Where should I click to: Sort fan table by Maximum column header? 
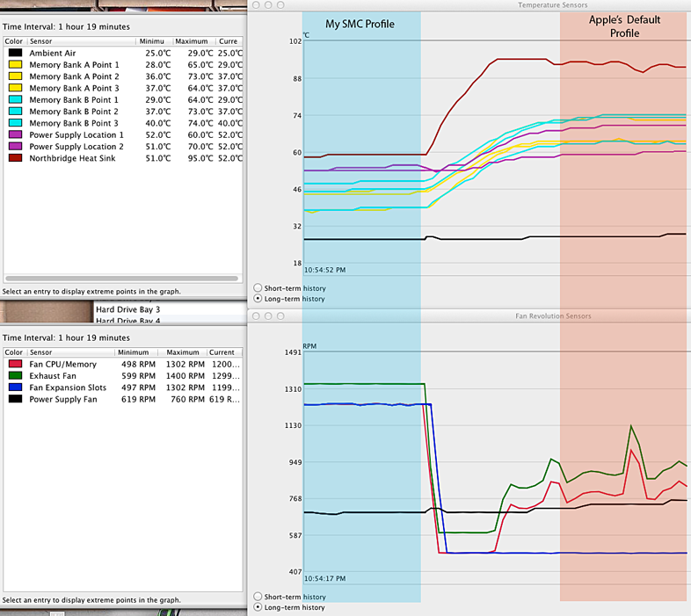point(183,352)
